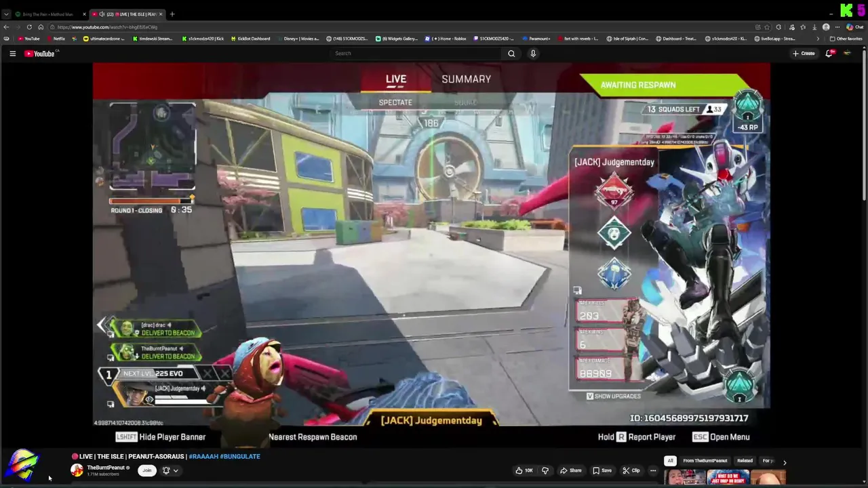
Task: Open the Other favorites folder
Action: click(x=846, y=39)
